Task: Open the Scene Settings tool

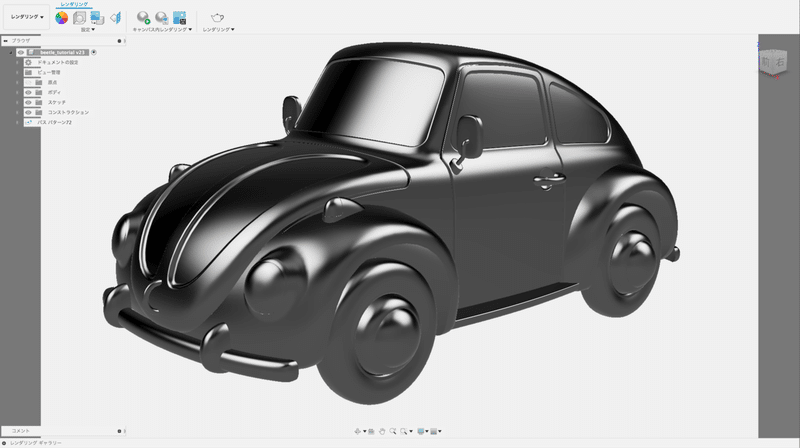Action: 79,18
